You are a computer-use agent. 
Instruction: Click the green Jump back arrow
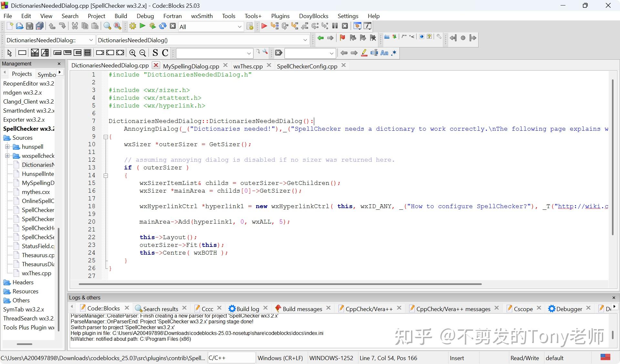pyautogui.click(x=320, y=38)
